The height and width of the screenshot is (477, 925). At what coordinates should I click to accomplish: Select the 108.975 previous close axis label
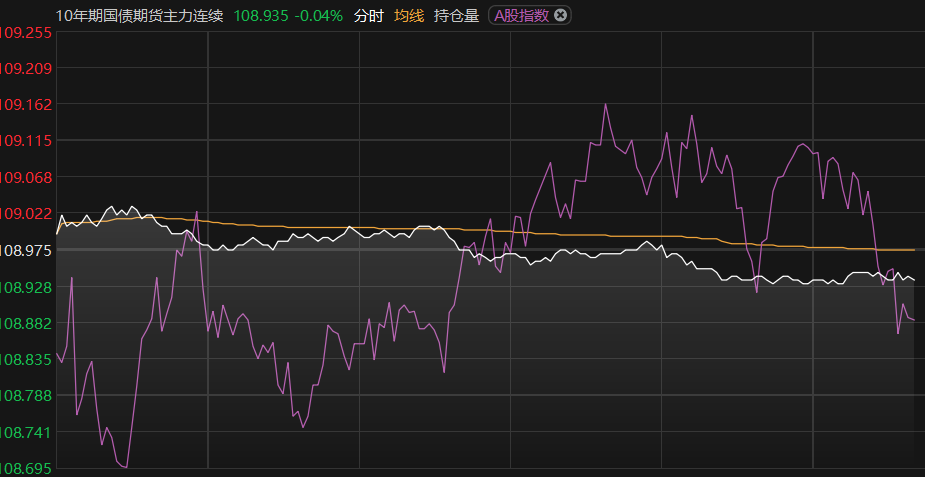26,250
